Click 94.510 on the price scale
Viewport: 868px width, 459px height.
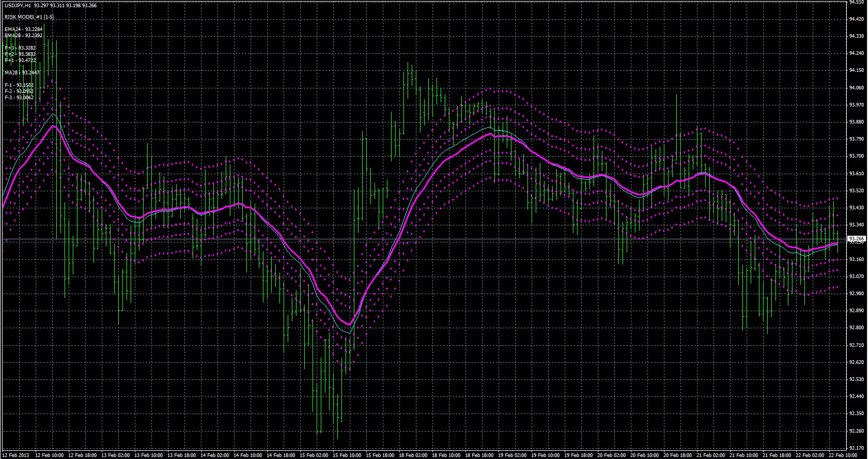857,2
